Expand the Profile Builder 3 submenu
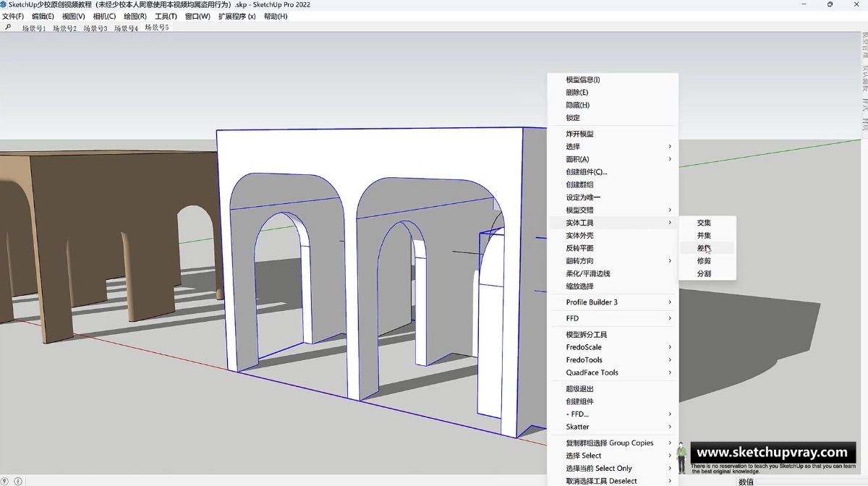868x486 pixels. pos(613,302)
